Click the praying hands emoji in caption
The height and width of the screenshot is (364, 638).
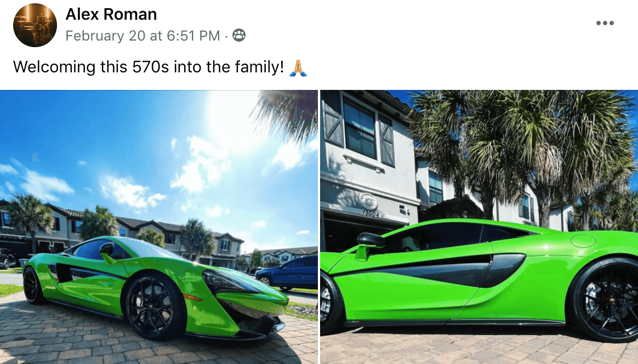tap(298, 67)
